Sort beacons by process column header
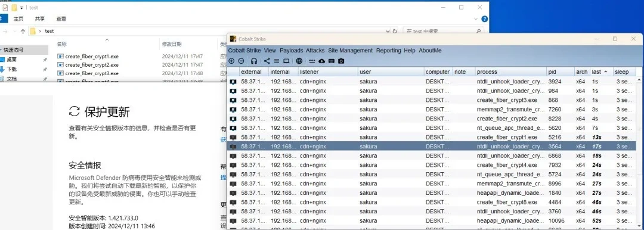 510,72
